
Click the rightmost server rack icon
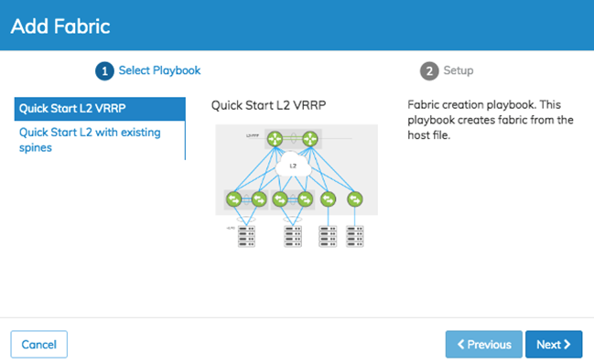355,237
